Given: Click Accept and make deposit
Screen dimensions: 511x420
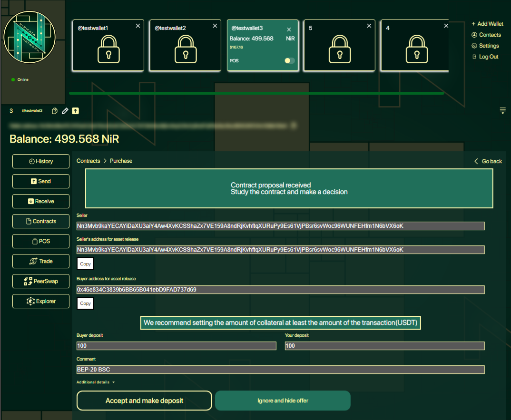Looking at the screenshot, I should point(144,400).
